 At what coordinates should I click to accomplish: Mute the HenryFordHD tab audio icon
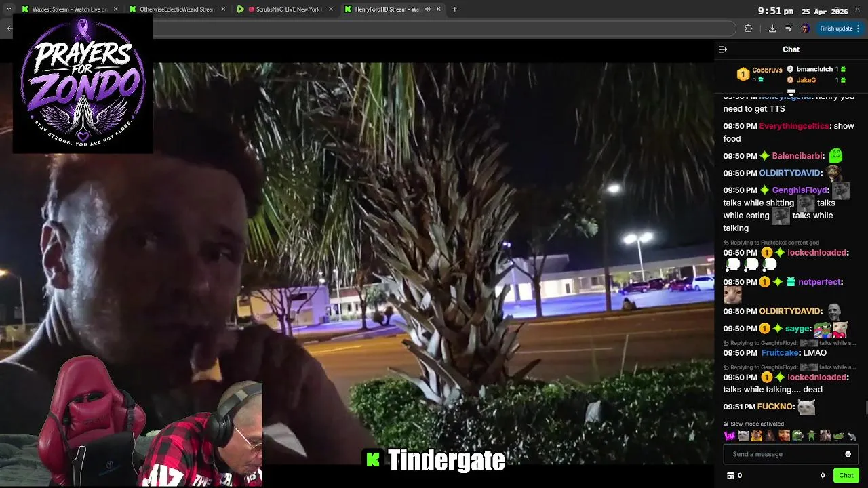pyautogui.click(x=427, y=9)
